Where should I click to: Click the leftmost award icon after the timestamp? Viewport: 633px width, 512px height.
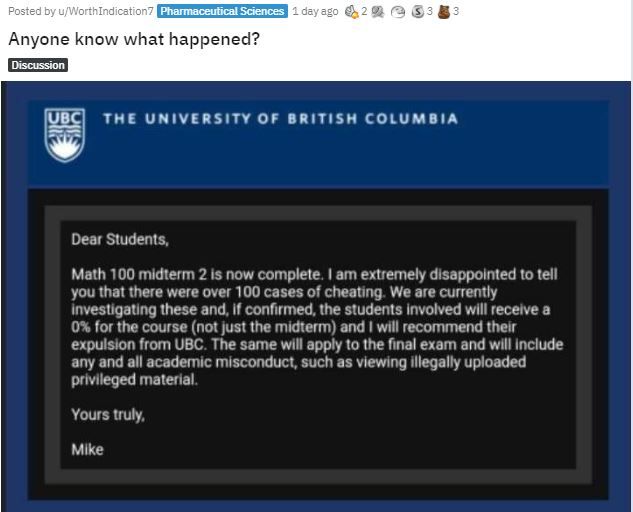tap(351, 12)
